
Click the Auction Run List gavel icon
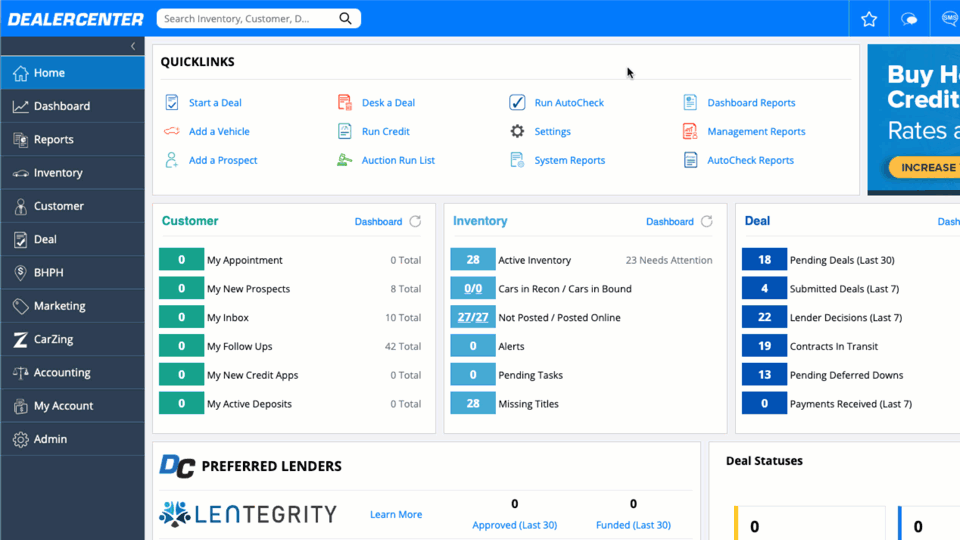pyautogui.click(x=345, y=160)
